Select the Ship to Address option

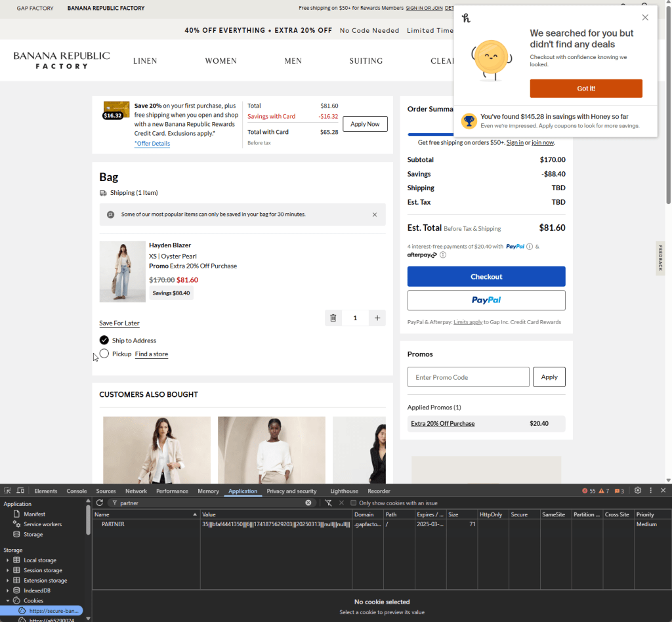click(104, 340)
